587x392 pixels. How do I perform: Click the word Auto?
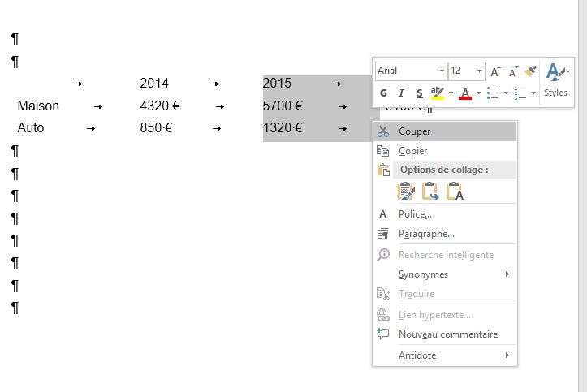point(31,128)
